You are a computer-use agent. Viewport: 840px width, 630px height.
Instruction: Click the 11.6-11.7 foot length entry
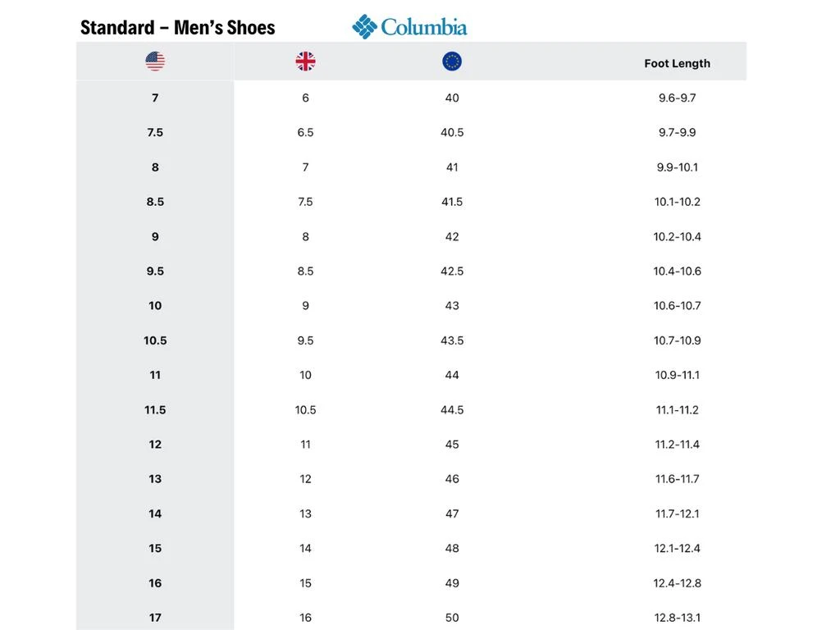(x=677, y=479)
